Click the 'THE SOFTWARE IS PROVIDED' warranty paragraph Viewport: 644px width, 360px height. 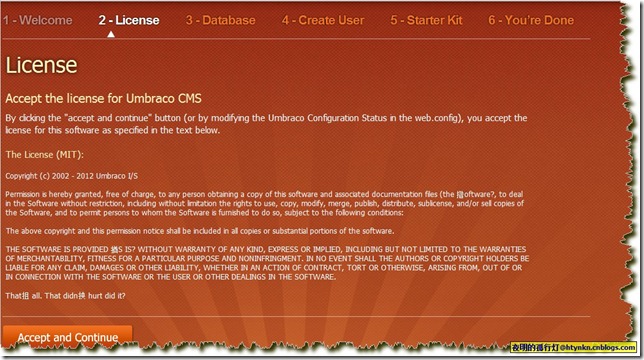click(267, 263)
